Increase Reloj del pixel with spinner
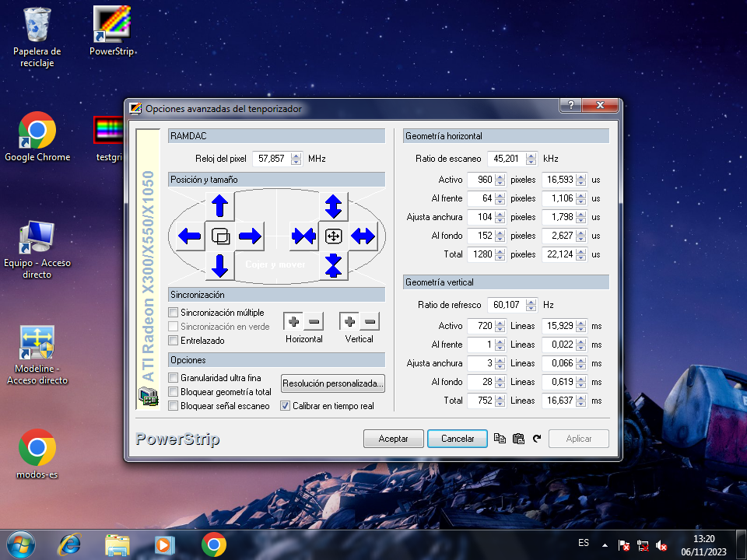 pyautogui.click(x=296, y=155)
